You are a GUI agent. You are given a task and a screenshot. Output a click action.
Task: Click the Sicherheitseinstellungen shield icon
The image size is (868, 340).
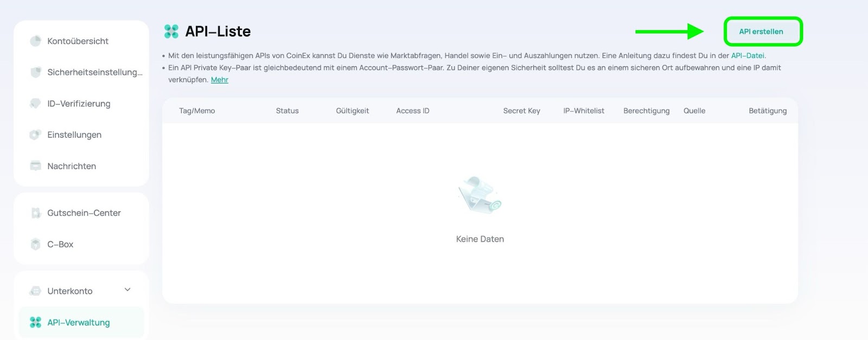pyautogui.click(x=35, y=72)
